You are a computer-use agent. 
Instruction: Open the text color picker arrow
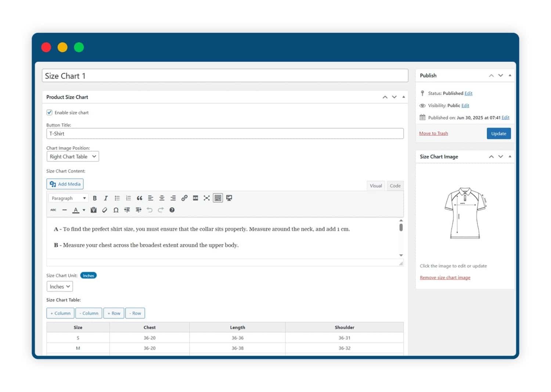click(x=84, y=210)
